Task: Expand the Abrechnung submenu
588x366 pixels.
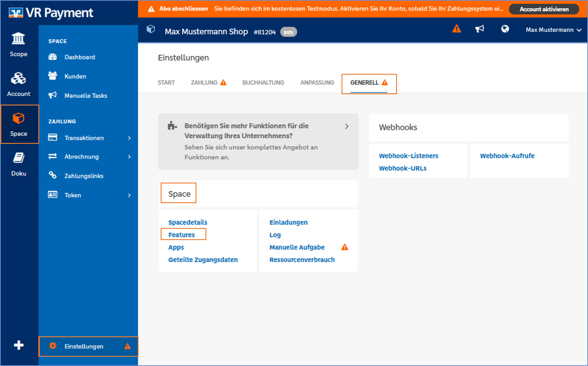Action: coord(129,157)
